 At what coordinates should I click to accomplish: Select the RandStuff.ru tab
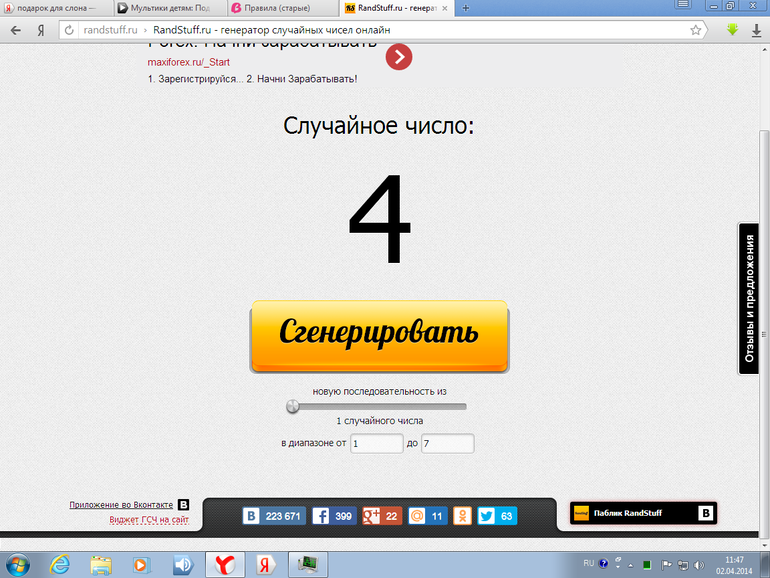pyautogui.click(x=396, y=8)
